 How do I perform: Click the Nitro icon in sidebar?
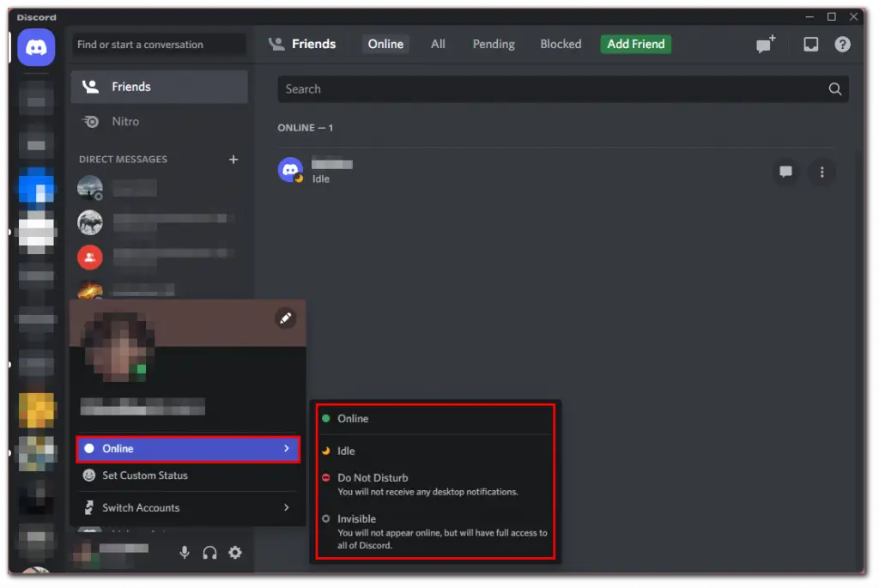pyautogui.click(x=90, y=121)
